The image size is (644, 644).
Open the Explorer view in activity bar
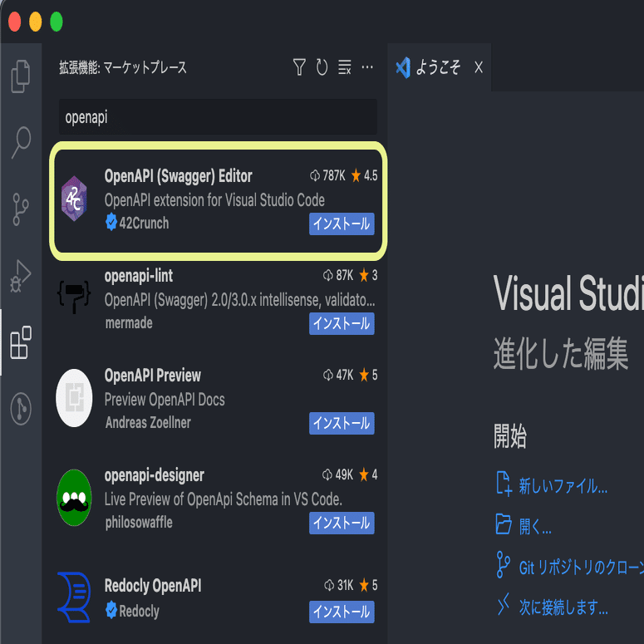tap(21, 76)
